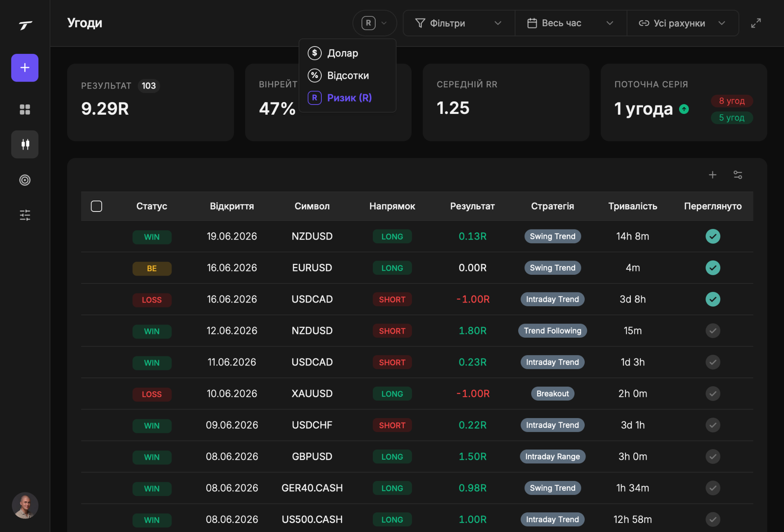Open the sliders settings icon in sidebar

click(x=25, y=215)
